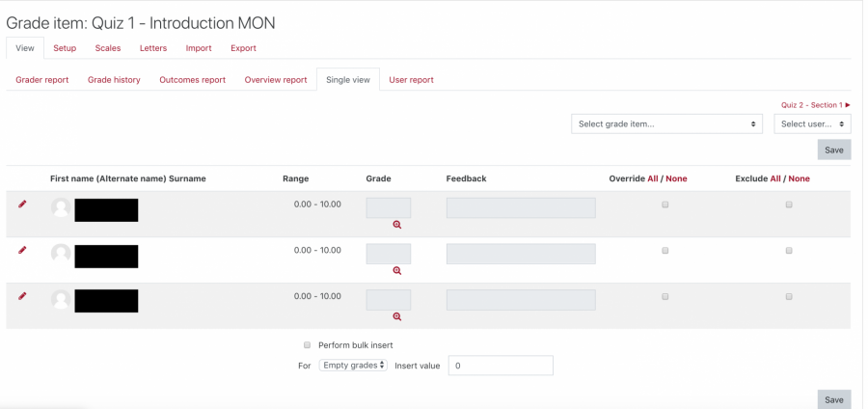The height and width of the screenshot is (409, 868).
Task: Open the Setup tab
Action: pos(65,48)
